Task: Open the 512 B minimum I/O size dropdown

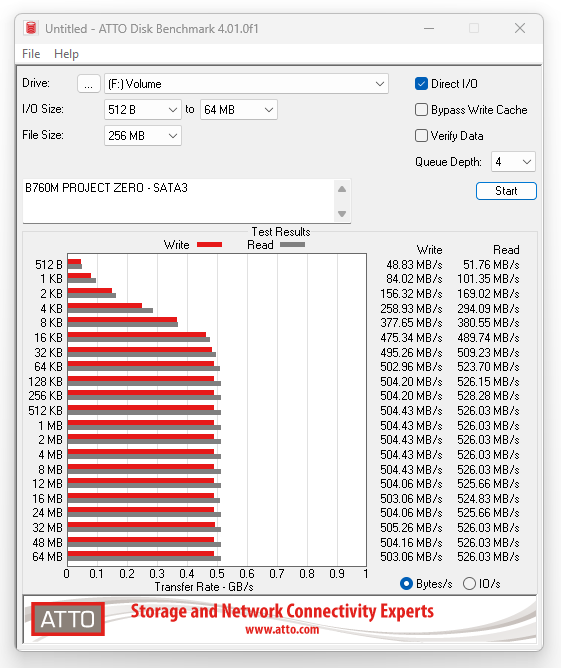Action: click(143, 109)
